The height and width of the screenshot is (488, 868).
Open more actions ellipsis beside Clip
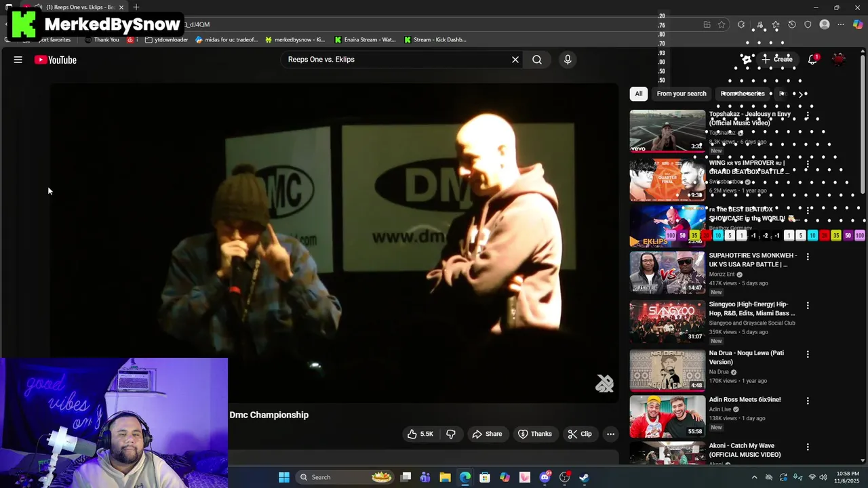click(610, 434)
